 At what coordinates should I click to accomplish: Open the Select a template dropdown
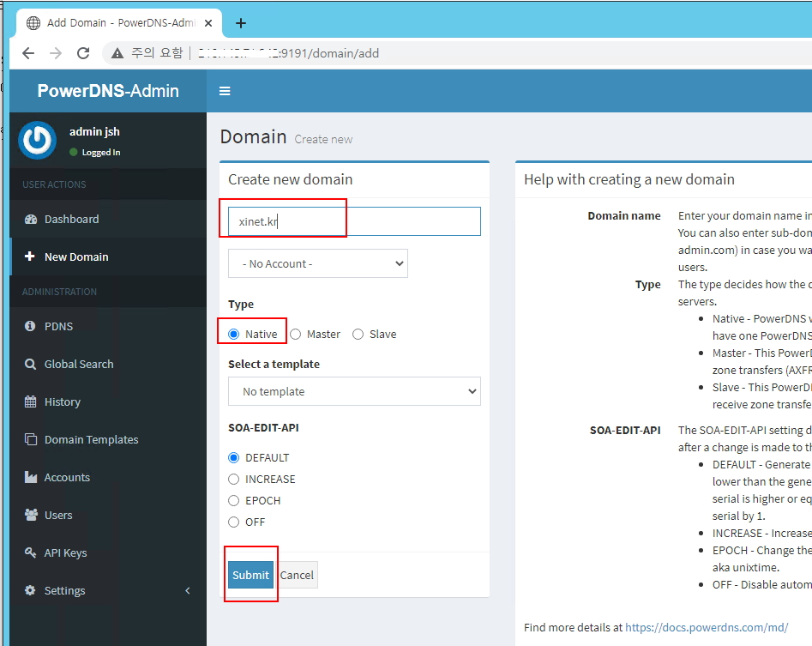pos(354,392)
